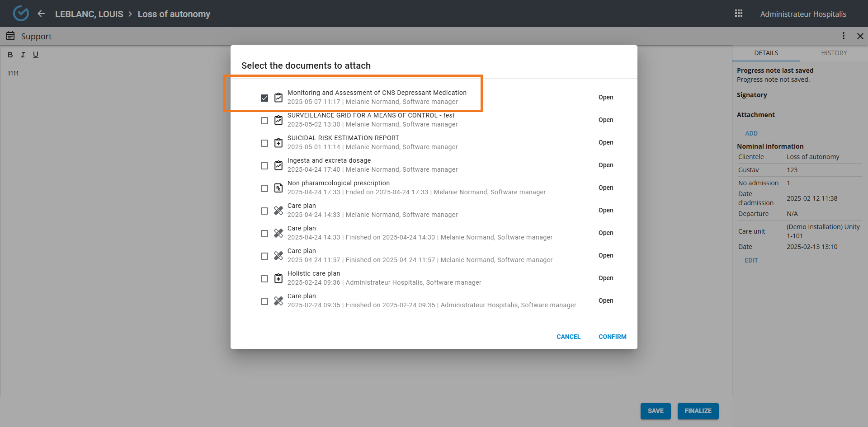Open the apps grid menu
Screen dimensions: 868x427
click(x=739, y=14)
